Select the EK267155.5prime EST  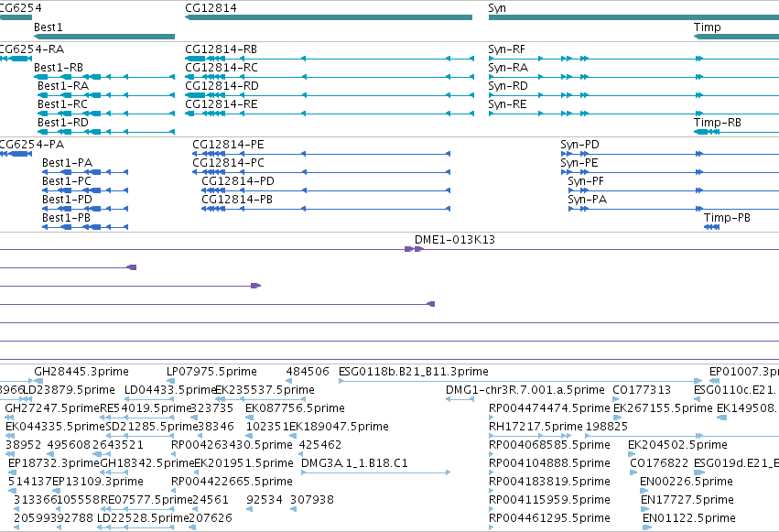point(618,418)
